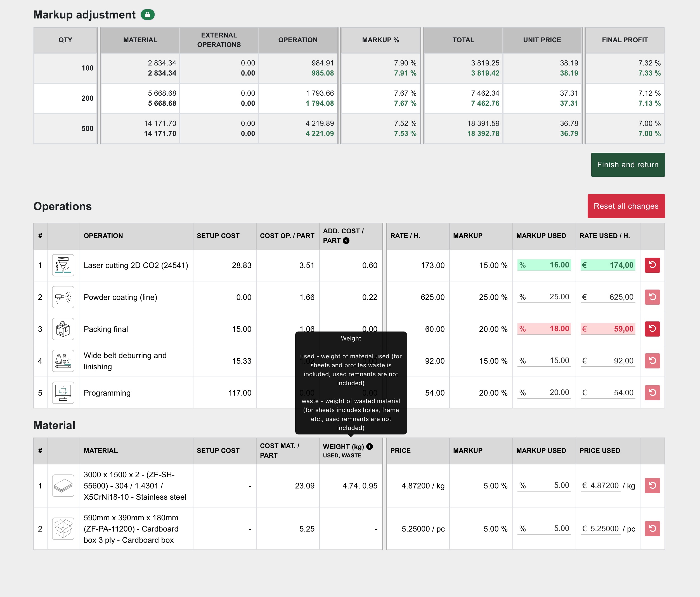
Task: Click the red Reset all changes button
Action: point(626,206)
